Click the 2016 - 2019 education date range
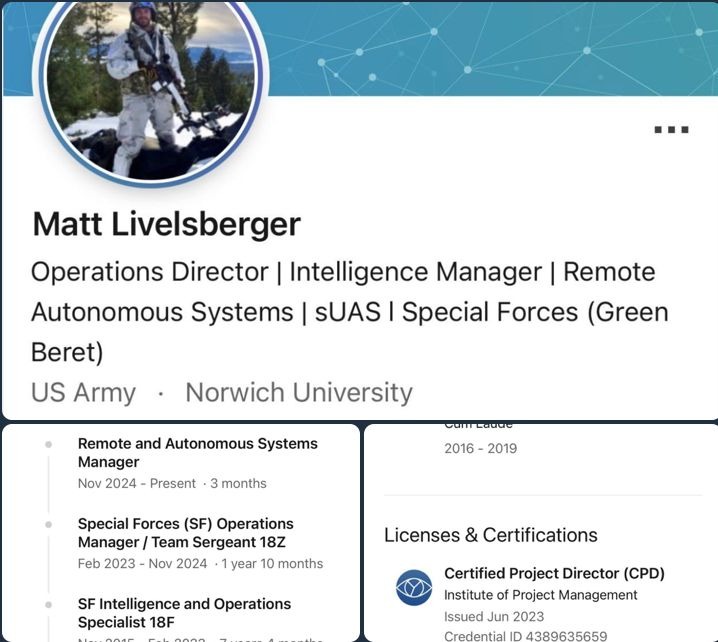This screenshot has width=718, height=642. 480,448
